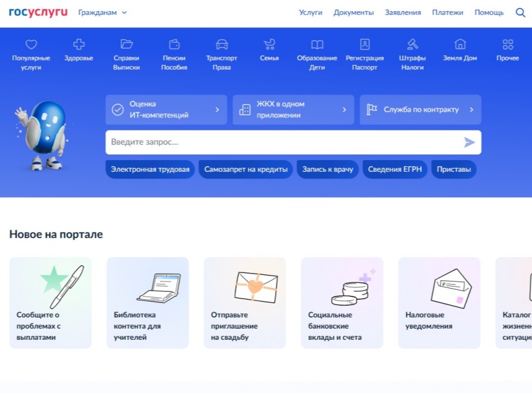Click the Прочее grid icon

pyautogui.click(x=507, y=44)
